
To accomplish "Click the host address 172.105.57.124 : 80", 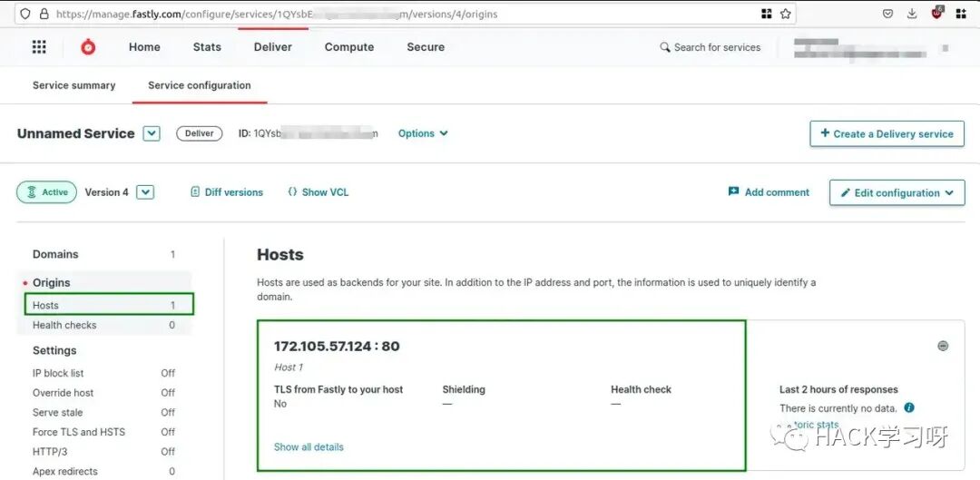I will point(337,347).
